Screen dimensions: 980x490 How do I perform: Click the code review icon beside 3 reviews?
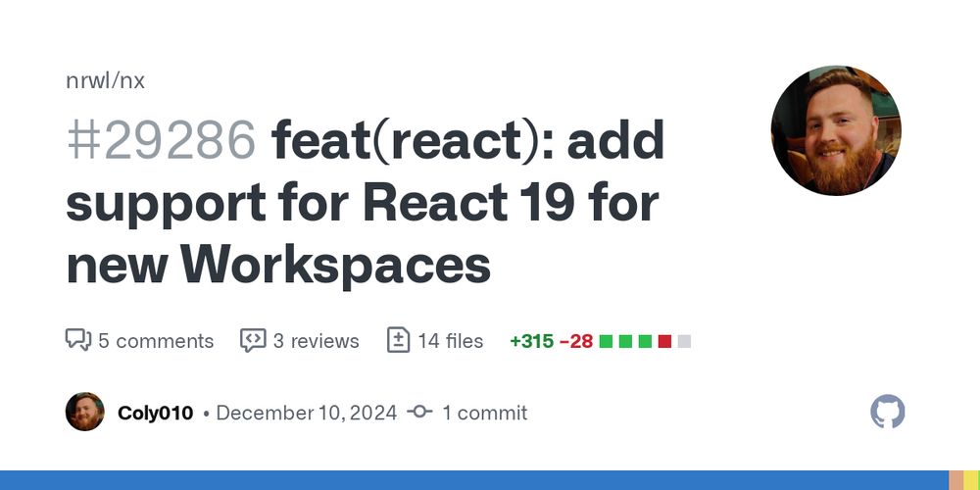253,341
